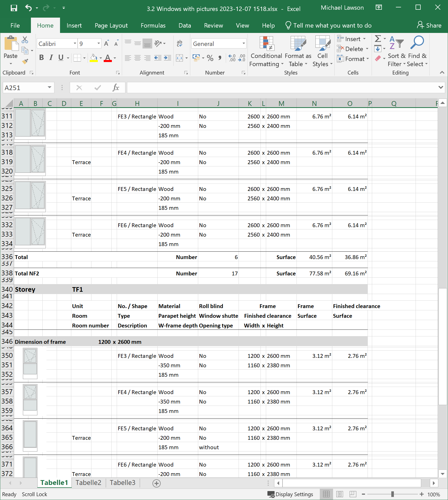This screenshot has width=448, height=500.
Task: Click the Comma Style icon
Action: click(x=220, y=58)
